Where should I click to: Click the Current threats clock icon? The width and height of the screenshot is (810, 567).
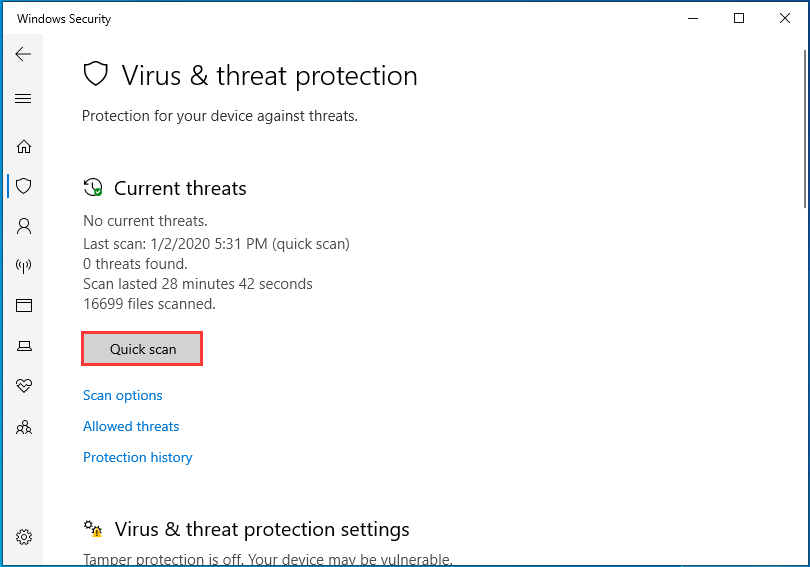point(94,187)
